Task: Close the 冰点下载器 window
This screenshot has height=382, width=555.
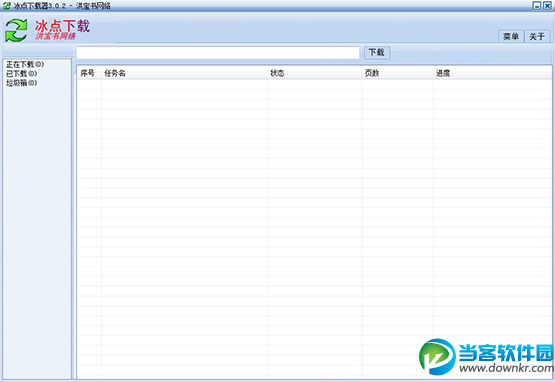Action: pyautogui.click(x=547, y=6)
